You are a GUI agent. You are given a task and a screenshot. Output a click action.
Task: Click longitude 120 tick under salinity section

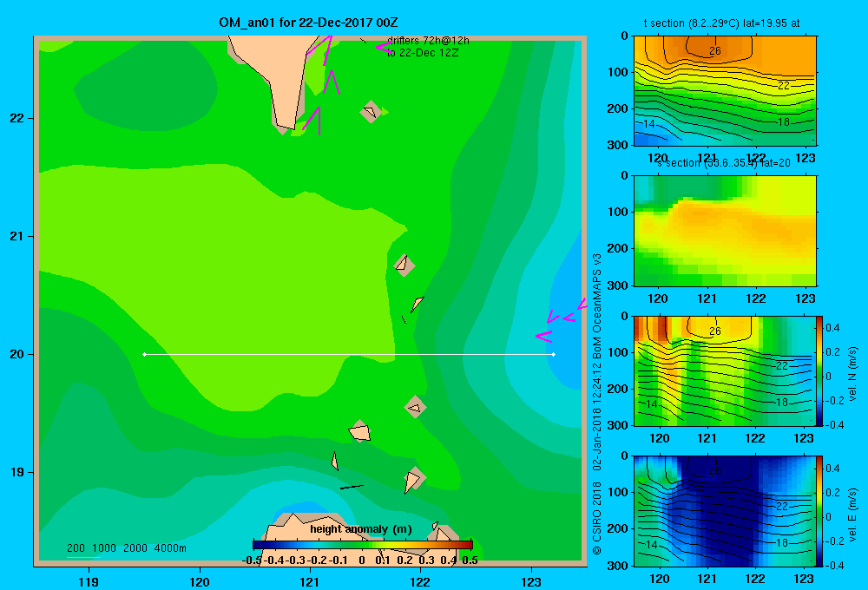[x=658, y=298]
